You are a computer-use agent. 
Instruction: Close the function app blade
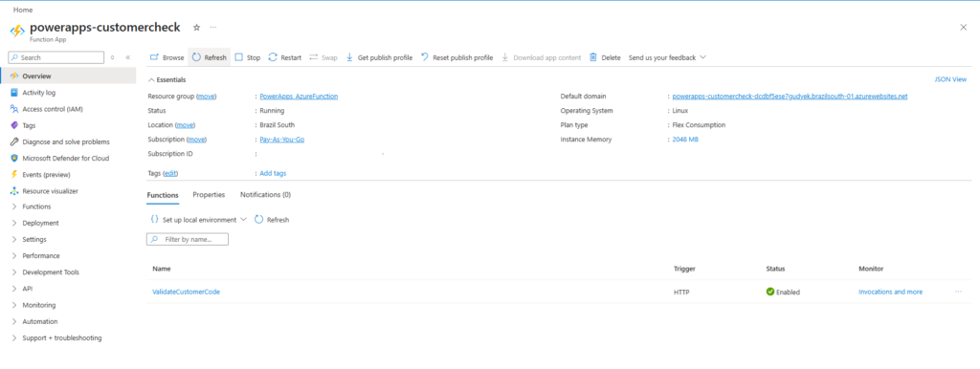(x=963, y=27)
